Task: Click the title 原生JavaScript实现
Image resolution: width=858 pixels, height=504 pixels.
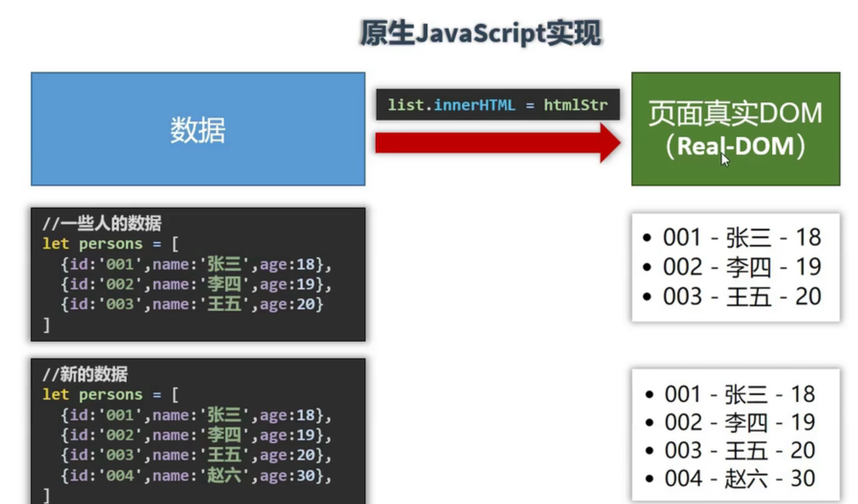Action: click(480, 33)
